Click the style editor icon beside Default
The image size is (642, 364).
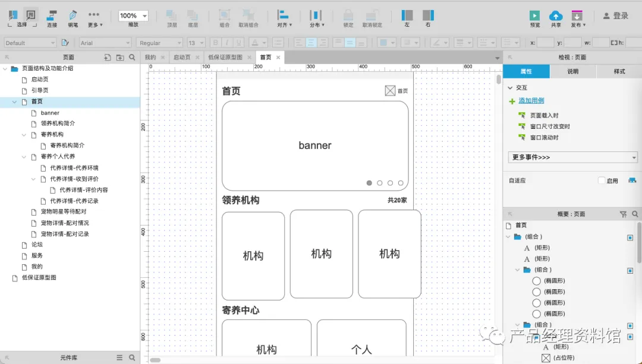pos(65,43)
